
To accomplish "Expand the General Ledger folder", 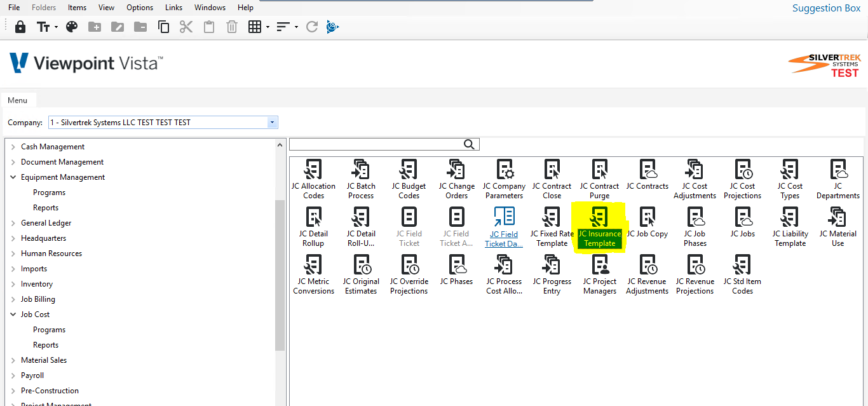I will point(13,223).
